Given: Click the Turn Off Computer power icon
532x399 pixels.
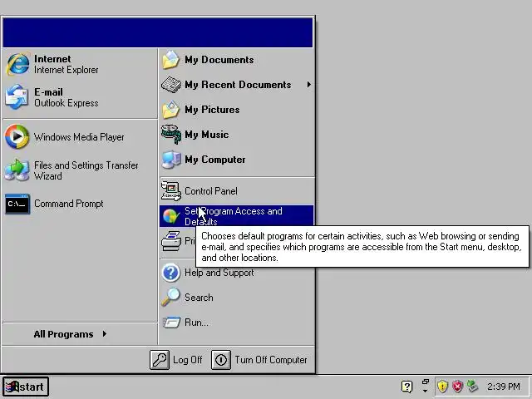Looking at the screenshot, I should pyautogui.click(x=221, y=360).
